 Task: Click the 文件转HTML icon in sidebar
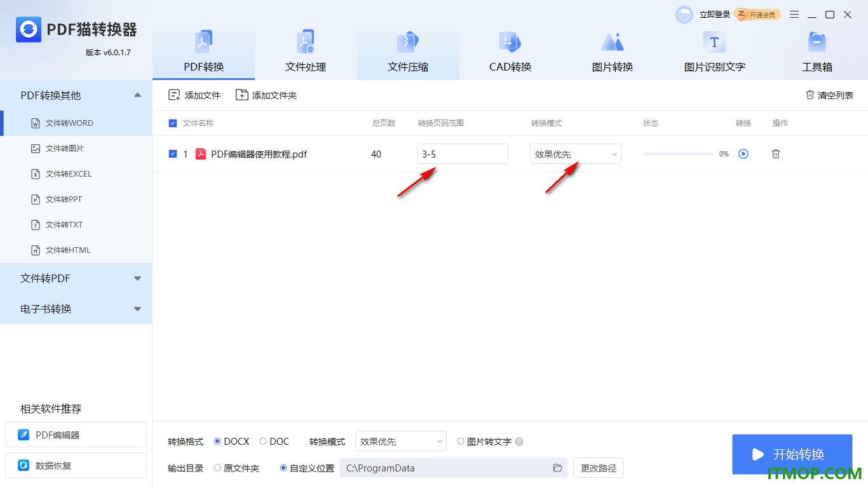point(36,250)
